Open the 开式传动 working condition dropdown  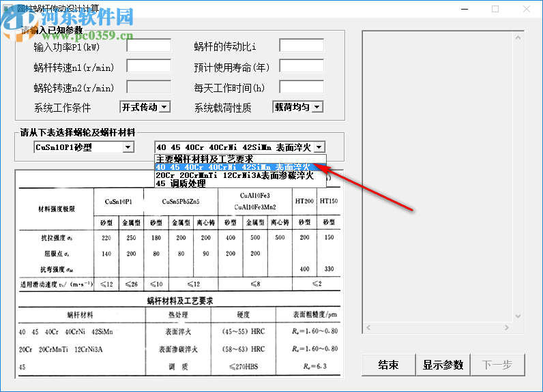point(165,107)
